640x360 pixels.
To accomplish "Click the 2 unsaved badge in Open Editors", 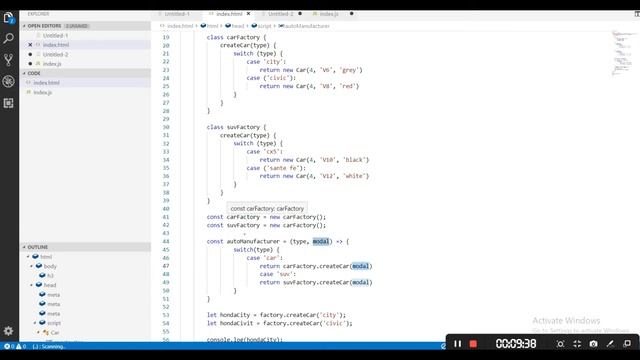I will coord(76,26).
